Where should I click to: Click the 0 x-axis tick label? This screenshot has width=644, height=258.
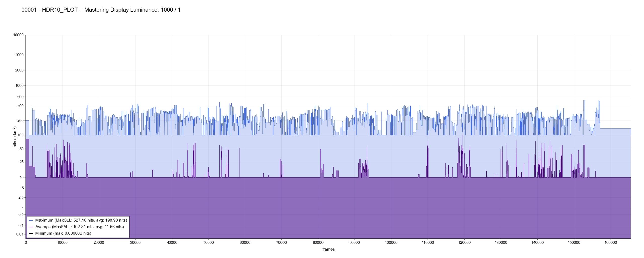26,243
